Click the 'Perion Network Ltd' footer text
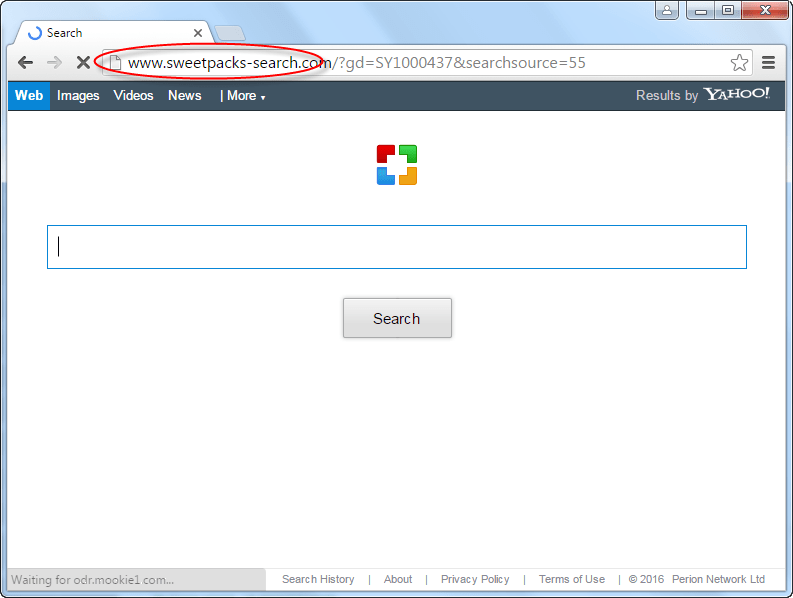 [x=718, y=579]
